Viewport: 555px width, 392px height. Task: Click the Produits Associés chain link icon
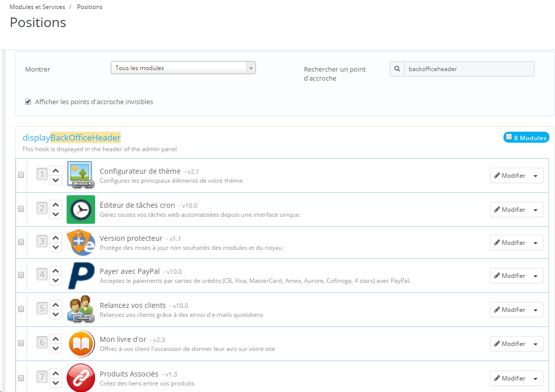pyautogui.click(x=81, y=377)
